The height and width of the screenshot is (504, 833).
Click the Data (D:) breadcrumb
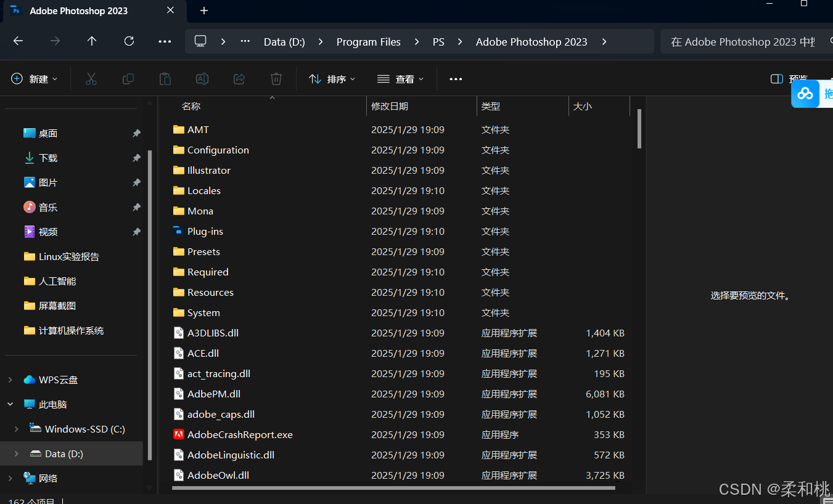click(284, 42)
